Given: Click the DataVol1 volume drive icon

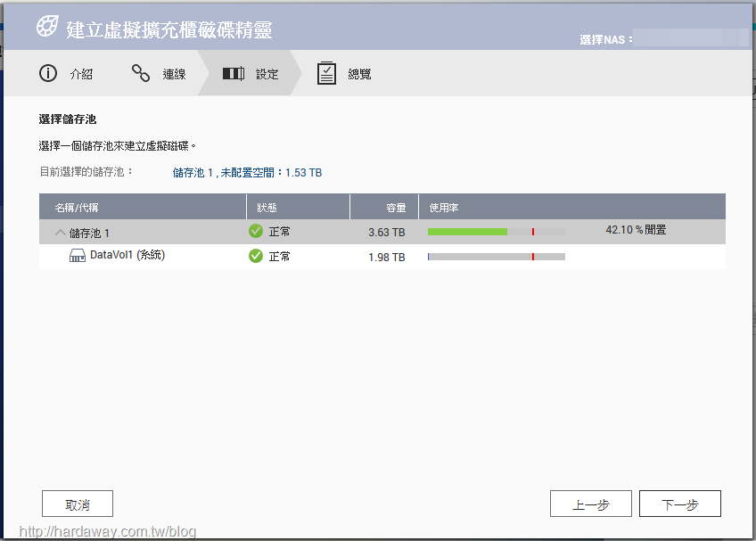Looking at the screenshot, I should (78, 256).
